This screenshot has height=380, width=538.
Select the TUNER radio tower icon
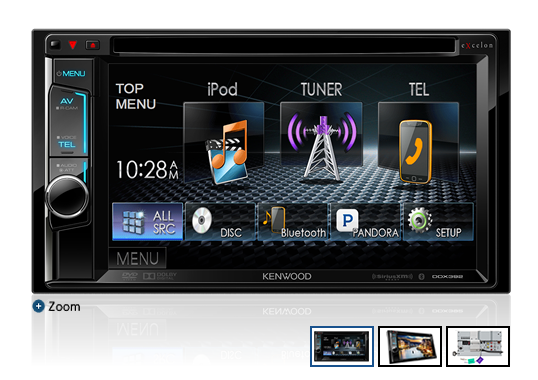tap(321, 142)
